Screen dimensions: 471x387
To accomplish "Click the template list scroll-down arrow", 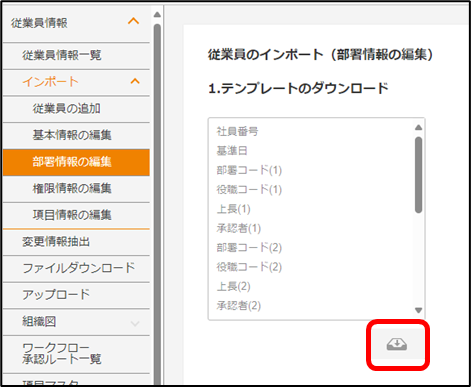I will pos(419,310).
